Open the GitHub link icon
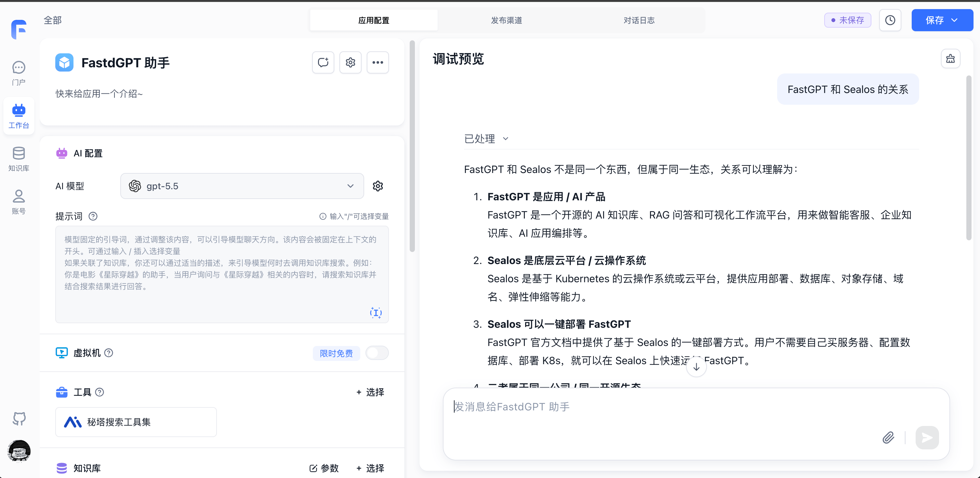Image resolution: width=980 pixels, height=478 pixels. (19, 418)
